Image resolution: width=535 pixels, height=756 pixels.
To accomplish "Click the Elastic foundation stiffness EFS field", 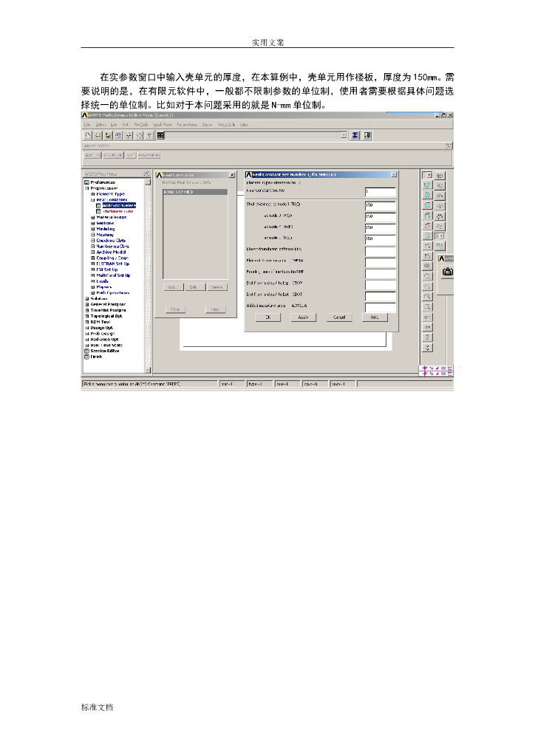I will 381,250.
